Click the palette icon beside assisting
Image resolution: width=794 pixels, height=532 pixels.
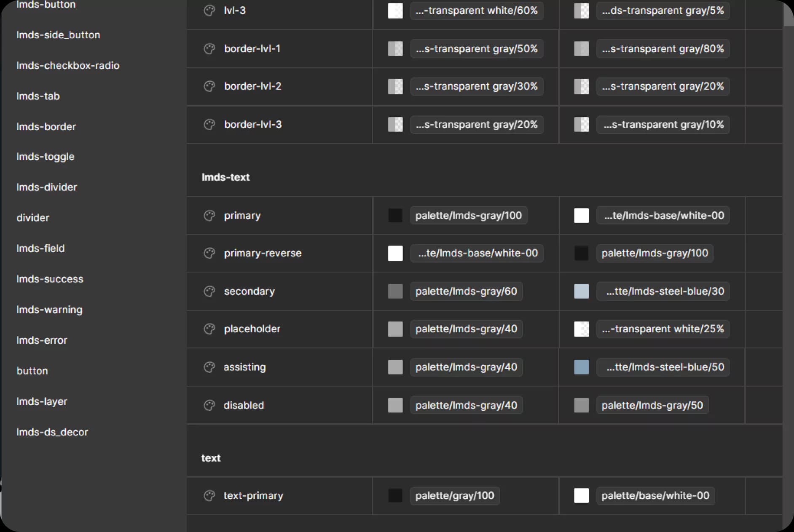pos(209,367)
